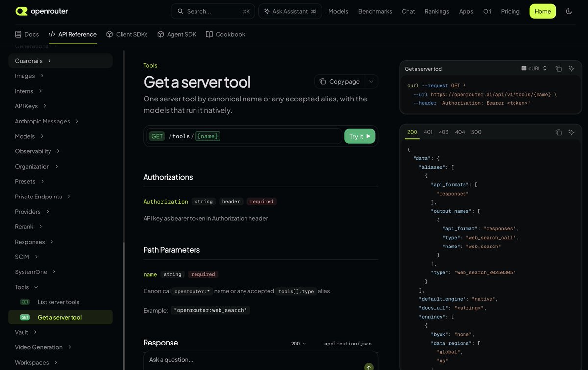Expand the Models sidebar section
Image resolution: width=588 pixels, height=370 pixels.
pos(29,136)
